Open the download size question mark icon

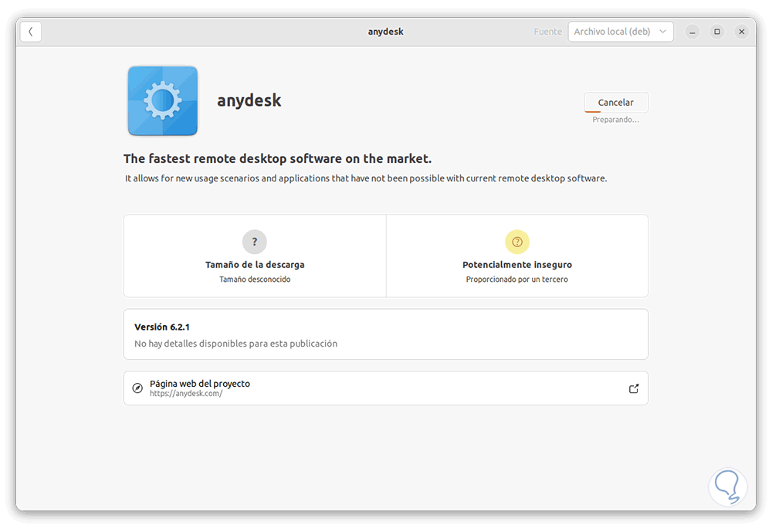[255, 242]
